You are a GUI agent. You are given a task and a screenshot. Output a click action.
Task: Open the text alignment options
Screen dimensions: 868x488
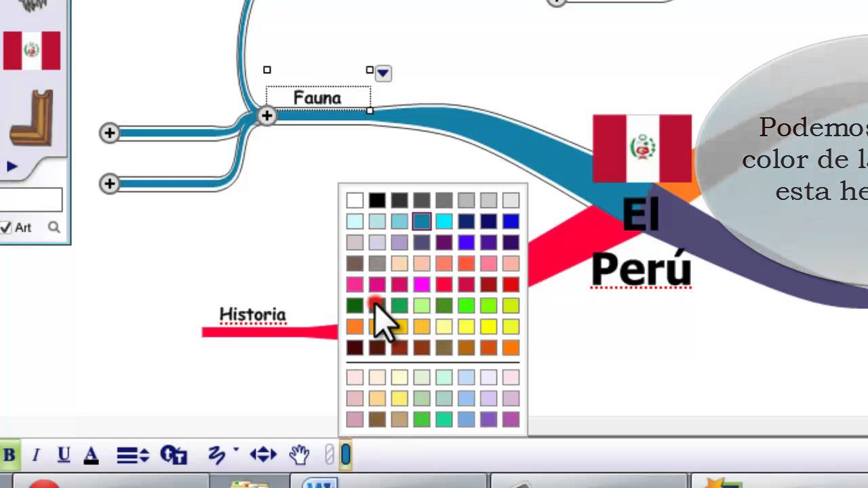(x=132, y=455)
